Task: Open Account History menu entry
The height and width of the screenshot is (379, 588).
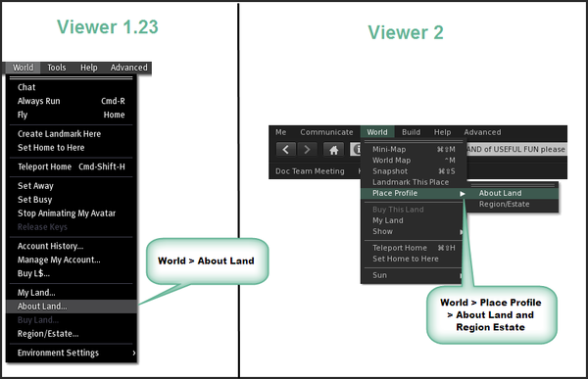Action: point(72,246)
